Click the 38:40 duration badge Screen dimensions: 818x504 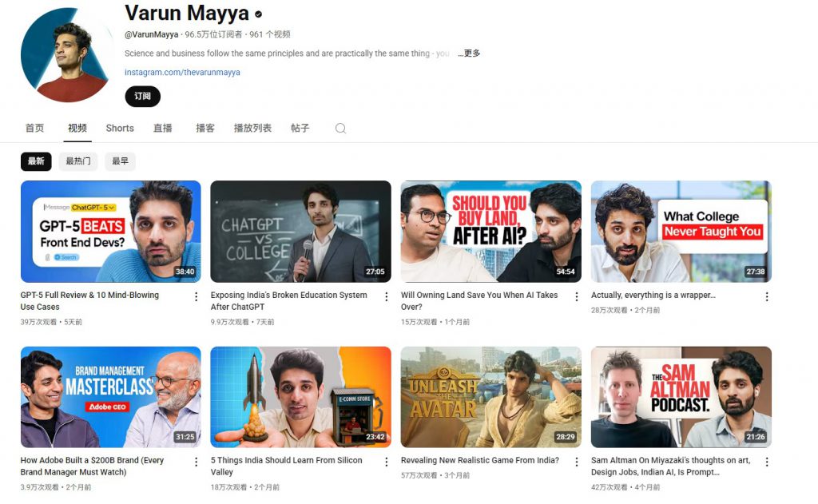(x=185, y=272)
